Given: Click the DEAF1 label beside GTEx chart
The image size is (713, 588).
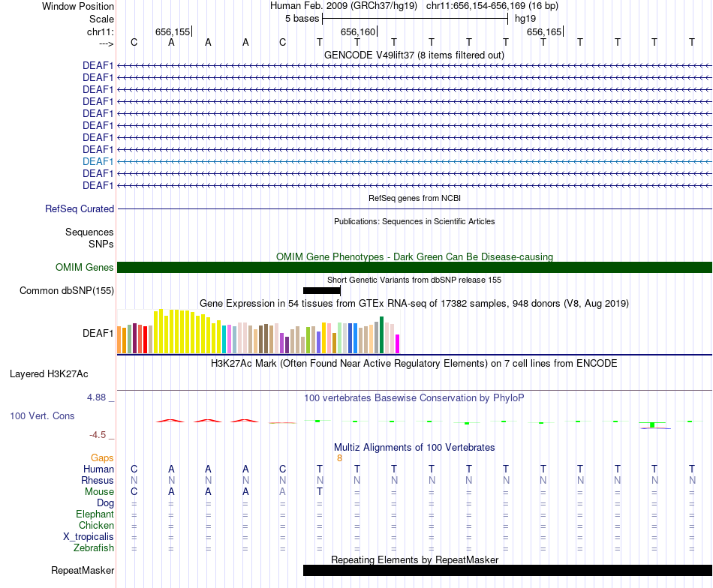Looking at the screenshot, I should [x=98, y=333].
